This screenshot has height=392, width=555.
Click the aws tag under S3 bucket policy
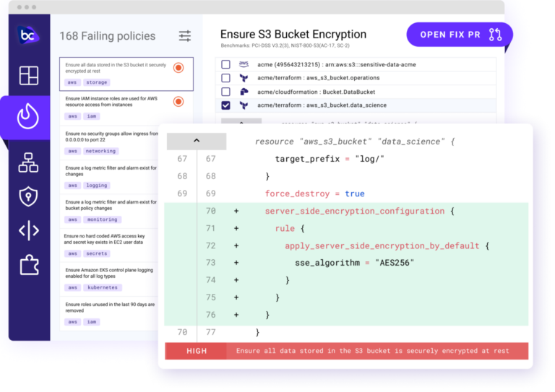[72, 82]
